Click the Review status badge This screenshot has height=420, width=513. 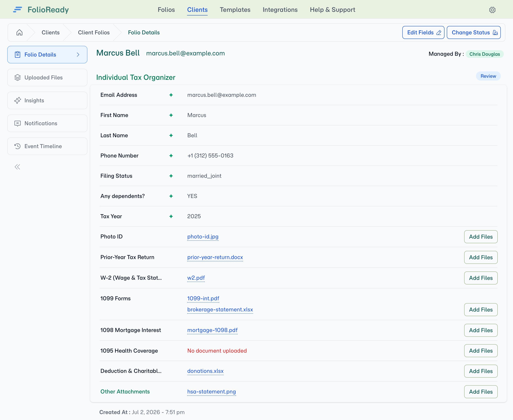tap(488, 76)
